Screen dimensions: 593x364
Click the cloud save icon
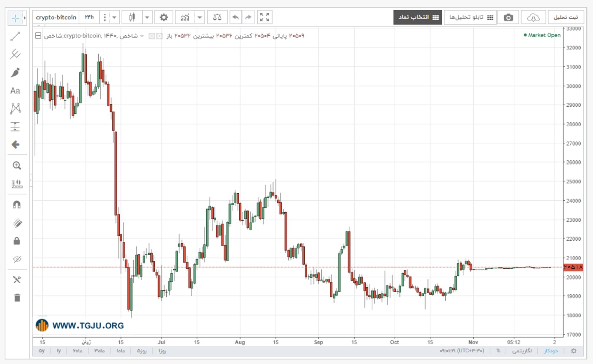coord(533,17)
